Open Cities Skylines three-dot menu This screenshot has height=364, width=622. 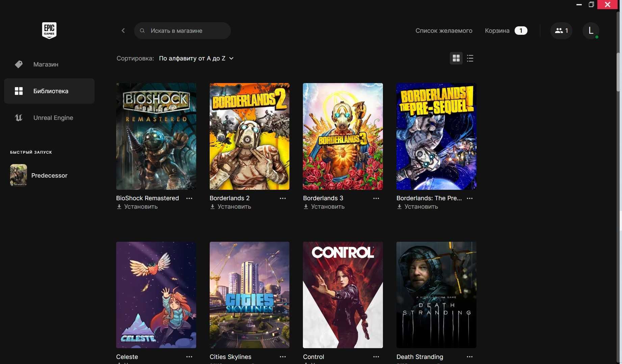tap(283, 357)
